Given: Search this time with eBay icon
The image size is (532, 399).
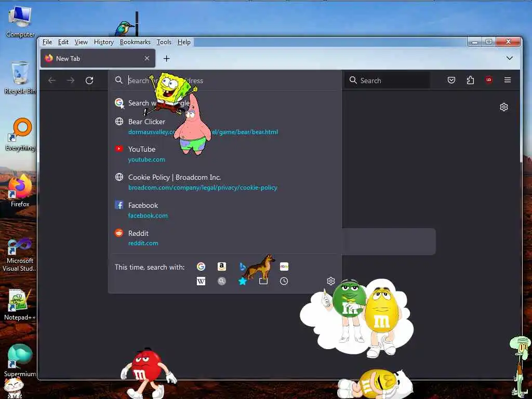Looking at the screenshot, I should coord(284,267).
